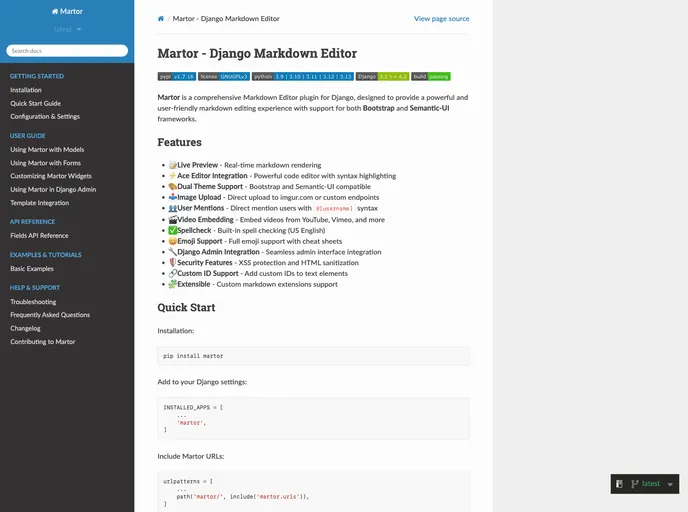
Task: Click View page source link
Action: coord(441,19)
